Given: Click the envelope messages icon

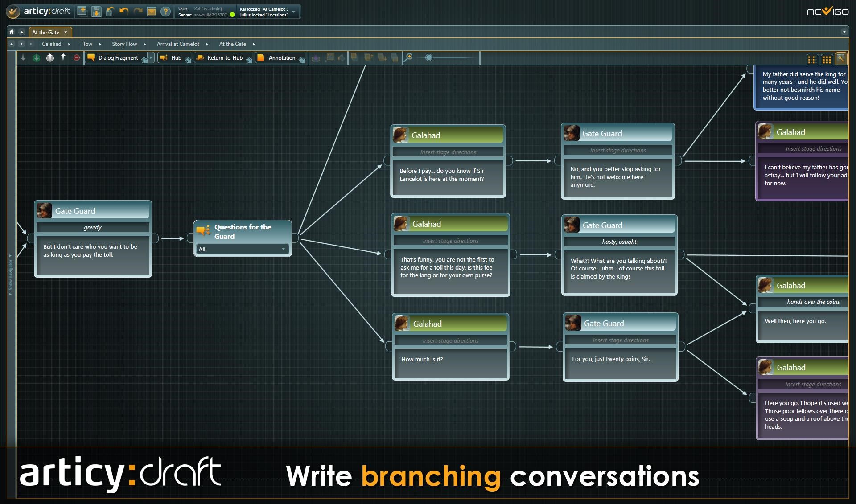Looking at the screenshot, I should [152, 12].
